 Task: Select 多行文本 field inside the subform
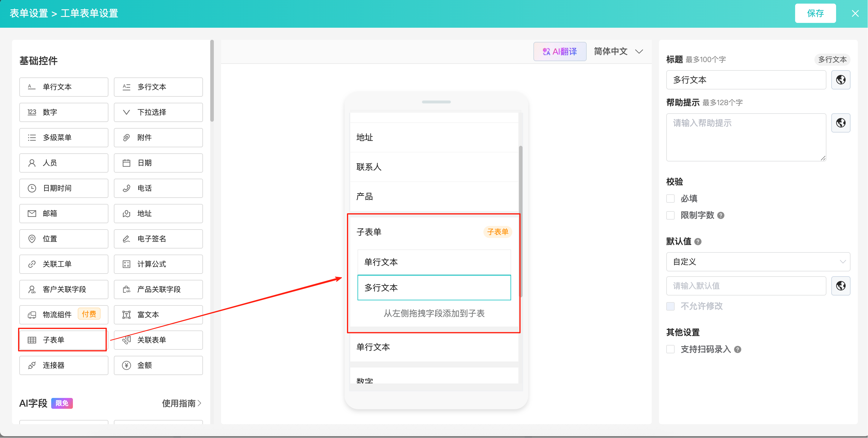[434, 288]
